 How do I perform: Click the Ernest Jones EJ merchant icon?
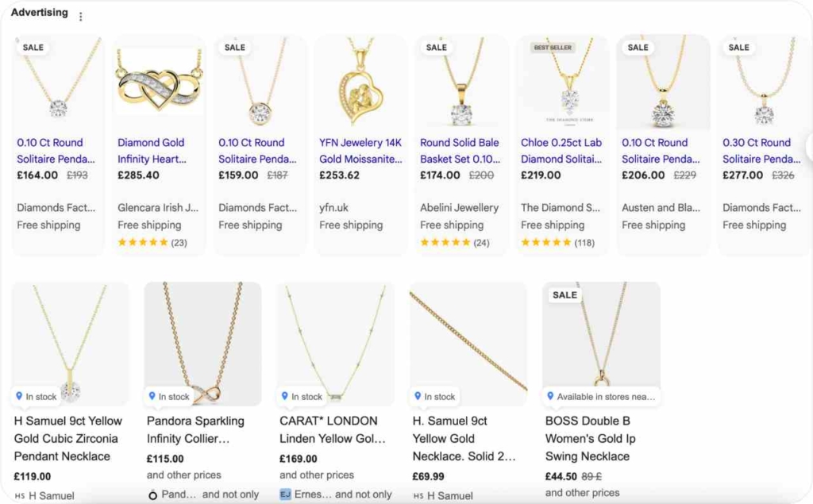285,494
